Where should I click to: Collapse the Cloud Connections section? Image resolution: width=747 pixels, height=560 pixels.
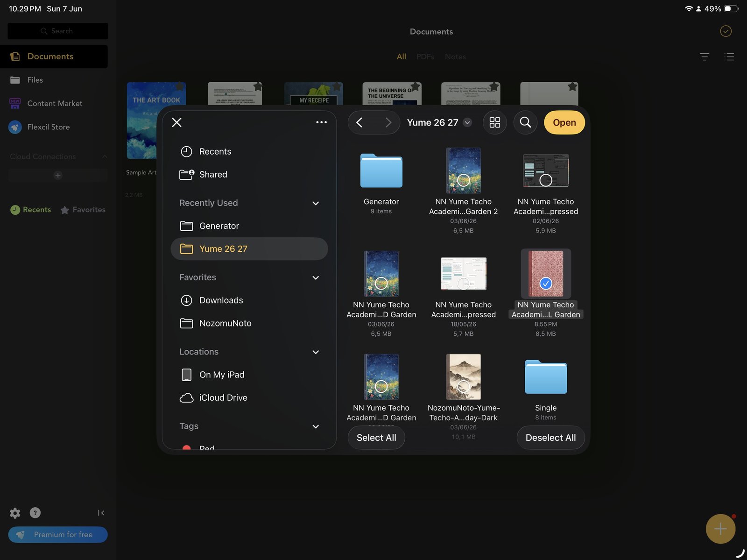pyautogui.click(x=105, y=156)
